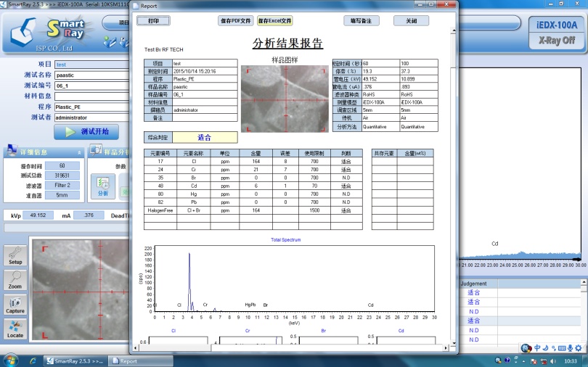
Task: Edit the 测试名称 field containing paastic
Action: (x=92, y=75)
